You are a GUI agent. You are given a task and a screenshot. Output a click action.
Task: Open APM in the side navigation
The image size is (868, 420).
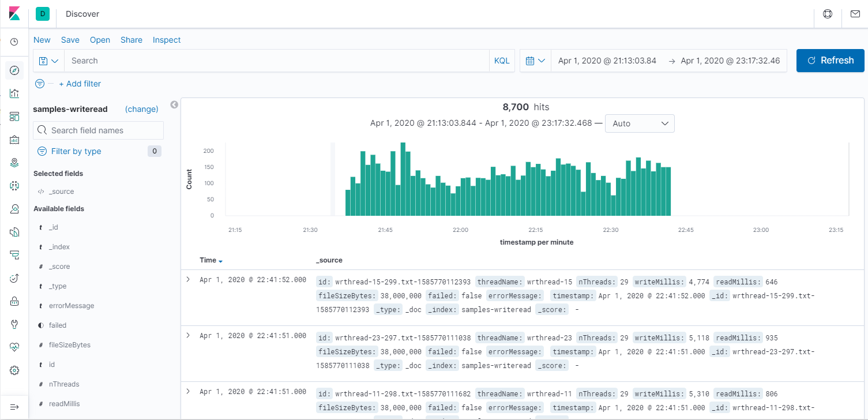(x=14, y=255)
